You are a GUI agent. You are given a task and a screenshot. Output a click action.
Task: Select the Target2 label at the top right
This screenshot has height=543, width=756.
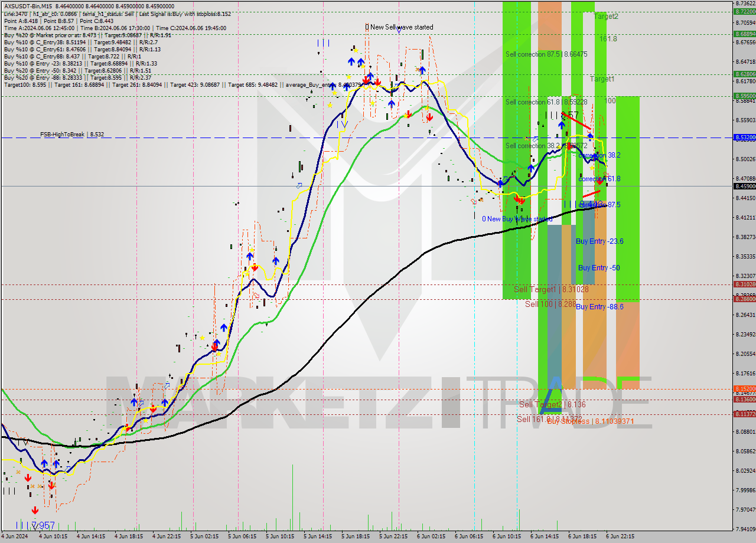click(x=606, y=17)
